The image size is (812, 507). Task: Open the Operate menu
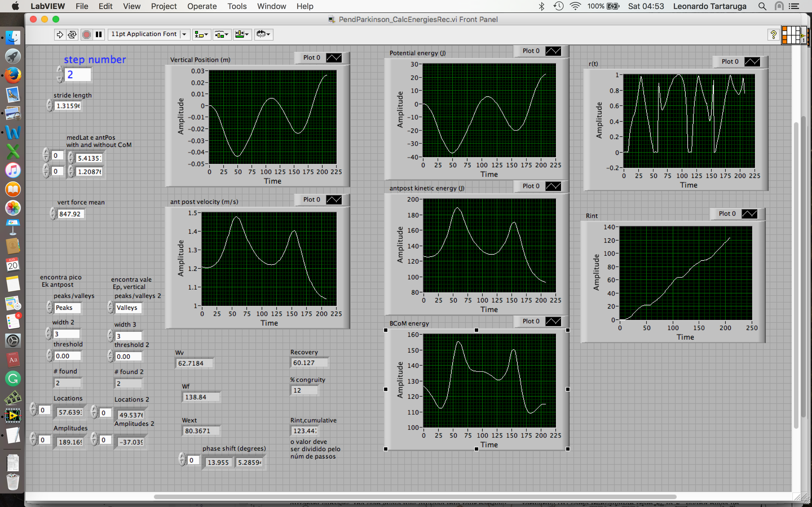click(x=202, y=6)
